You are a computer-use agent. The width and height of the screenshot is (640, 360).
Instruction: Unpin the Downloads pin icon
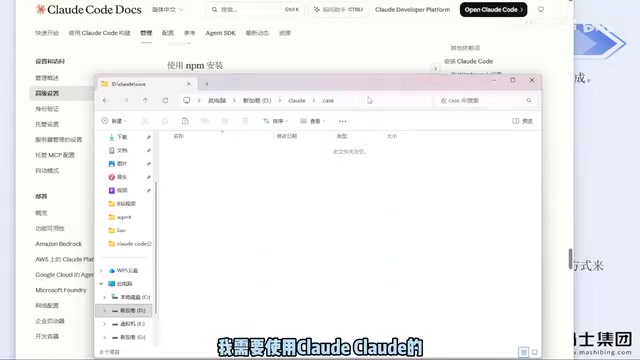[x=149, y=137]
